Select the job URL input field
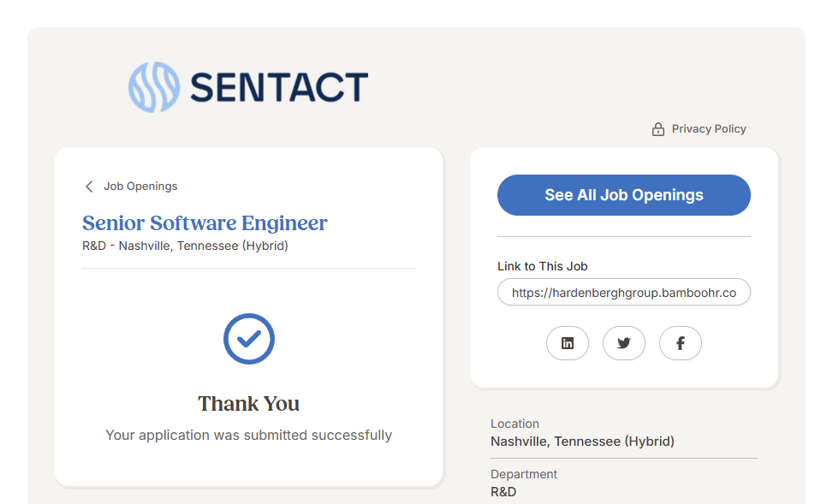This screenshot has width=833, height=504. (623, 293)
